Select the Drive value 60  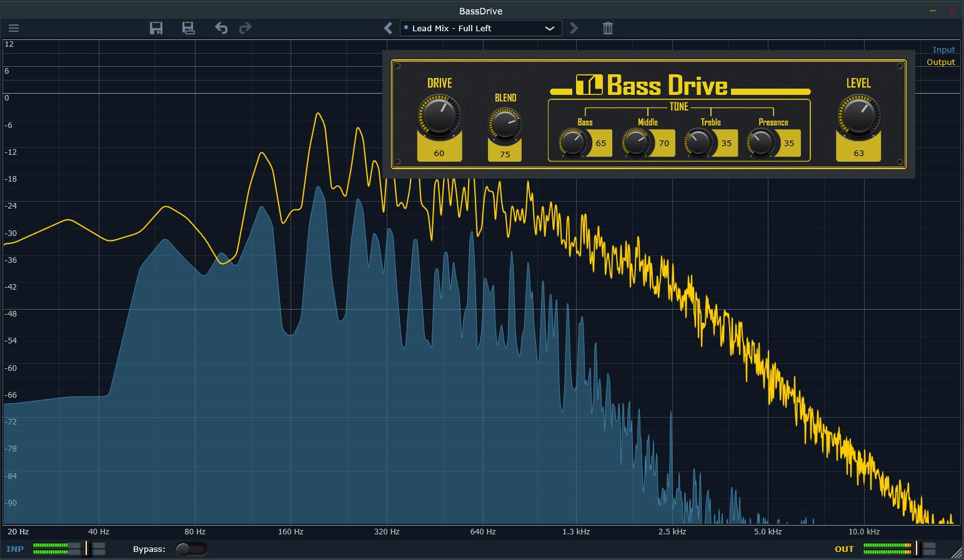[x=439, y=153]
